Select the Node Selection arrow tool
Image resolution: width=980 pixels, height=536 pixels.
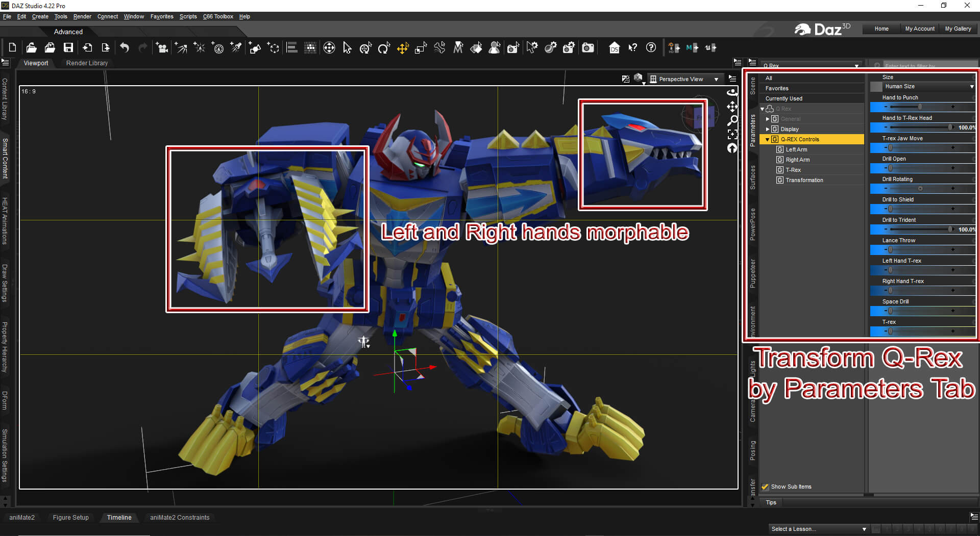347,48
